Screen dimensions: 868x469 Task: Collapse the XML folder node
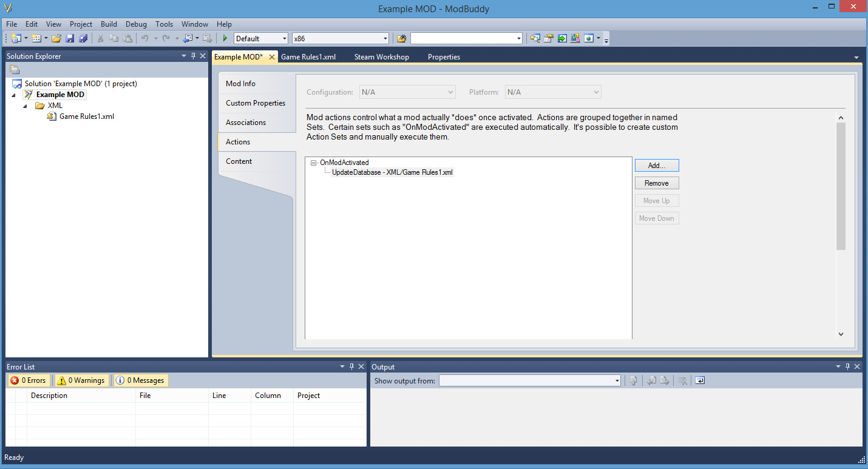(25, 106)
